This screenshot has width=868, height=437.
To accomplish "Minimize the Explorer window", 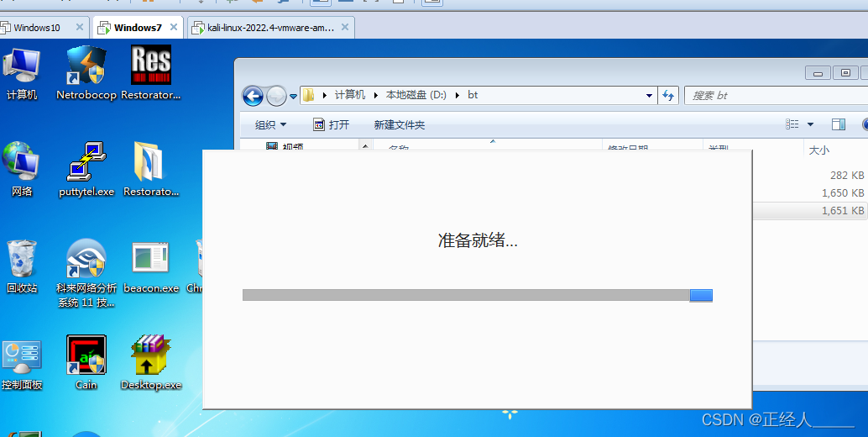I will (818, 72).
